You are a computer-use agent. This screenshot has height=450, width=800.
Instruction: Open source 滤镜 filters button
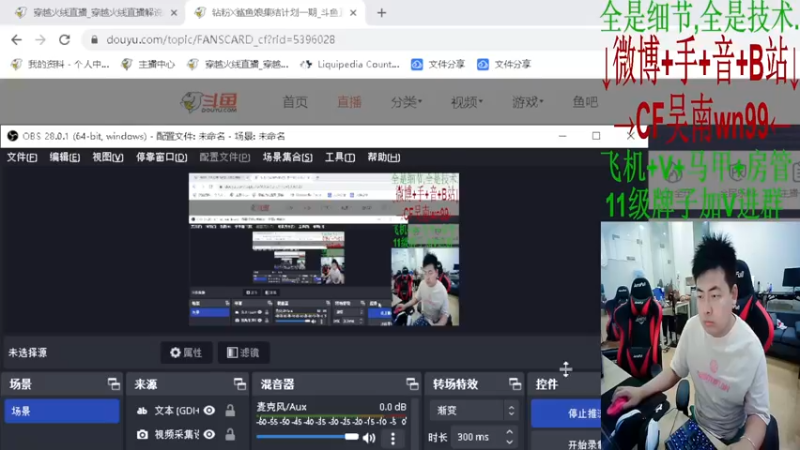(243, 353)
